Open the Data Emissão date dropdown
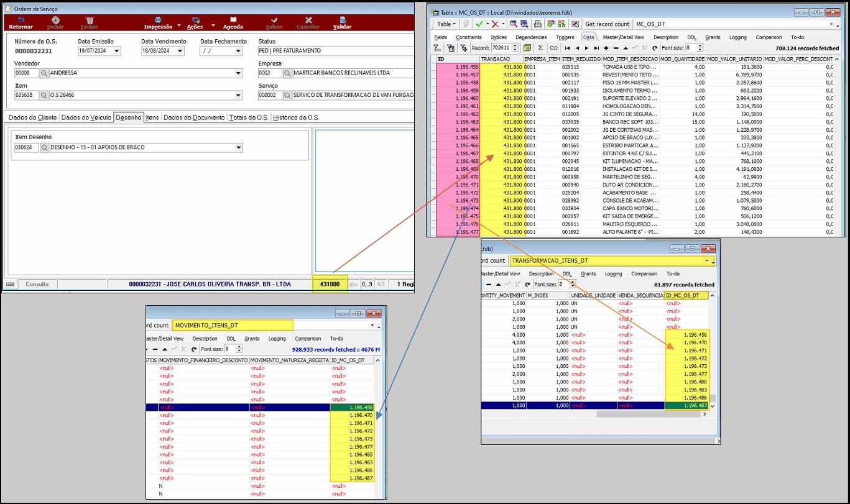The height and width of the screenshot is (504, 850). (117, 51)
